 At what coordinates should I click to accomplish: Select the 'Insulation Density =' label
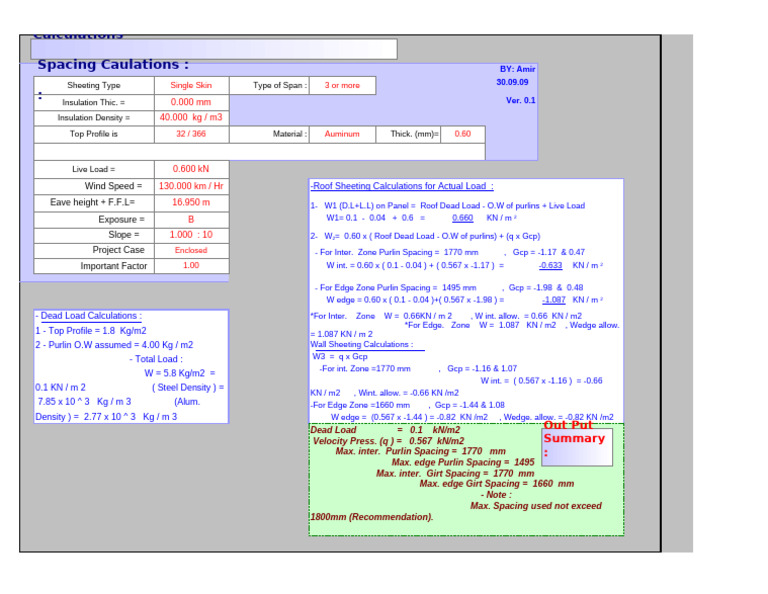pos(94,118)
